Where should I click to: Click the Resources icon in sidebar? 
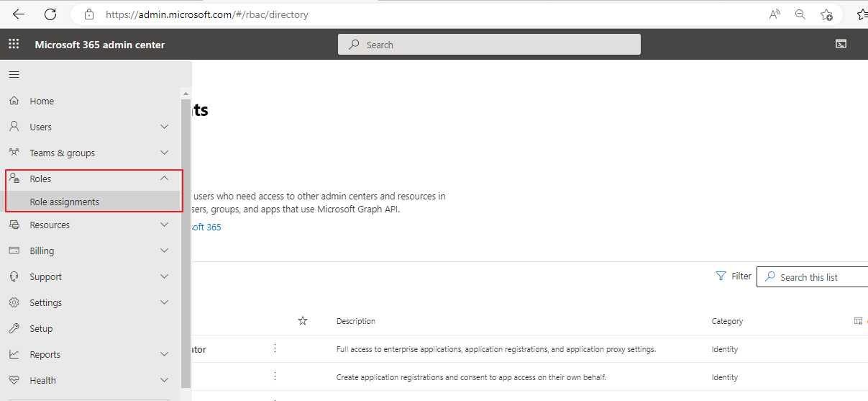click(14, 225)
